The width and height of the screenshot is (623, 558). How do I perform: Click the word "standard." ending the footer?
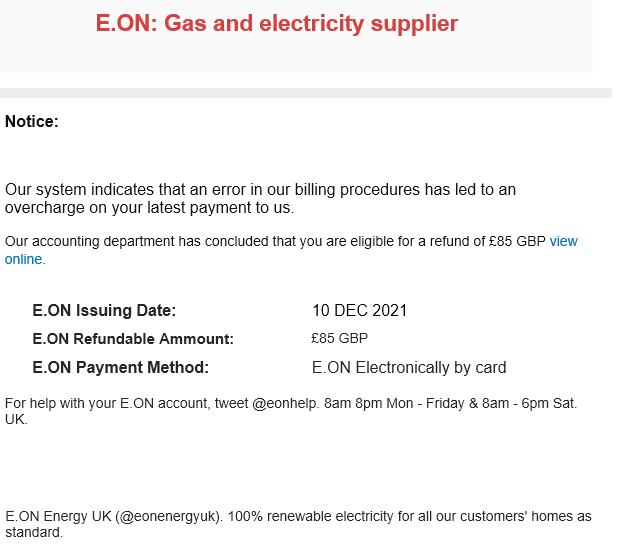coord(34,532)
